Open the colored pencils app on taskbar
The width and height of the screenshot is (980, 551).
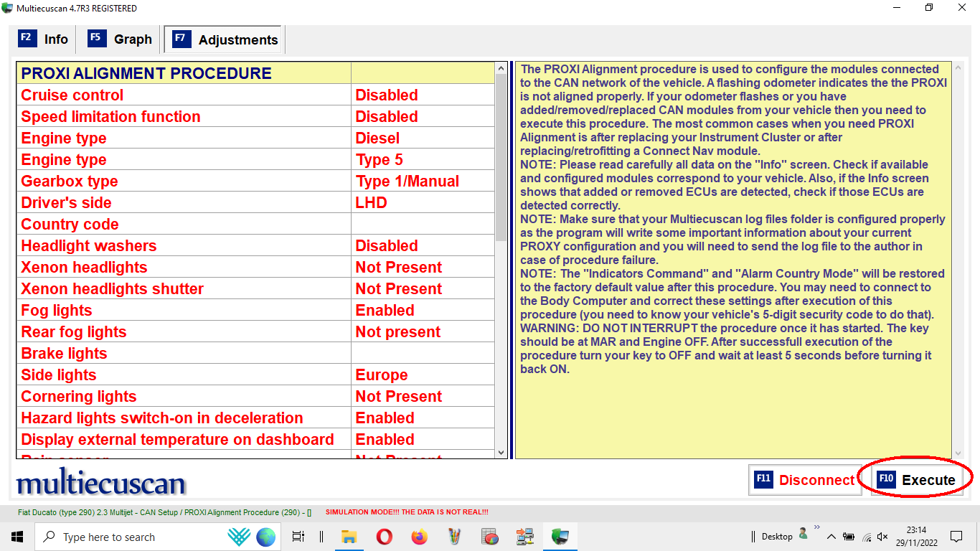pos(454,537)
